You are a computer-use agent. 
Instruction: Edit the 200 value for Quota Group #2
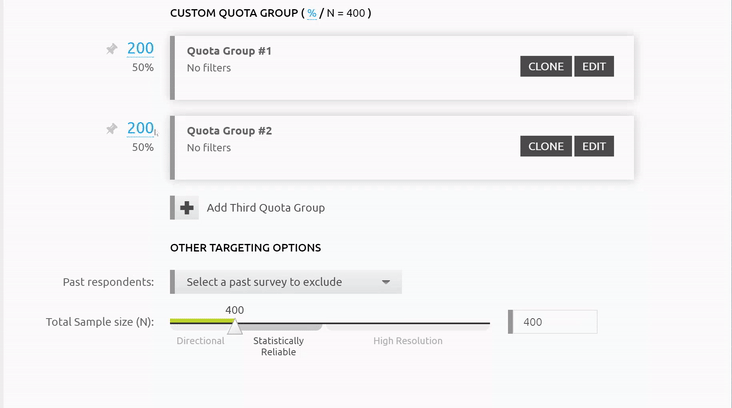click(x=140, y=129)
